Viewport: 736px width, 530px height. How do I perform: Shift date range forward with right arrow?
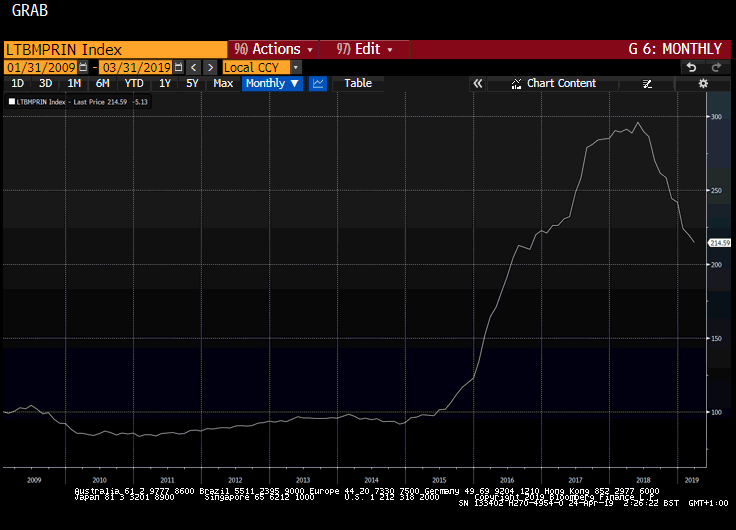click(x=210, y=67)
